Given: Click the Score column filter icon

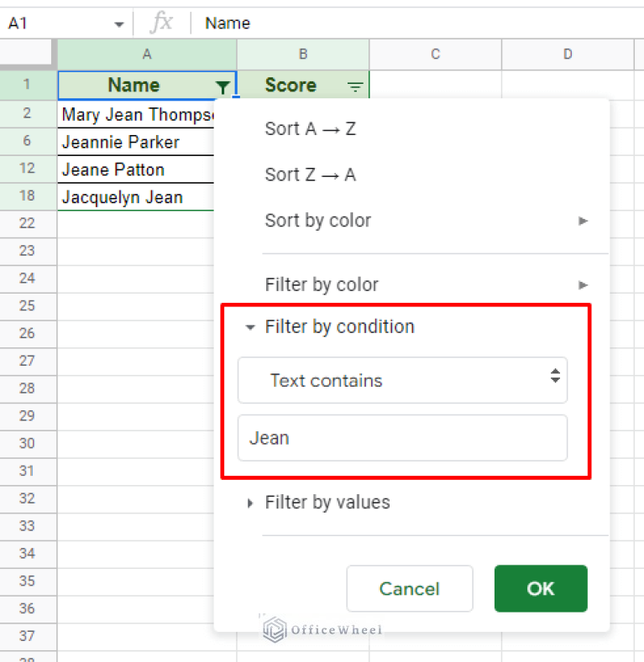Looking at the screenshot, I should click(x=355, y=86).
